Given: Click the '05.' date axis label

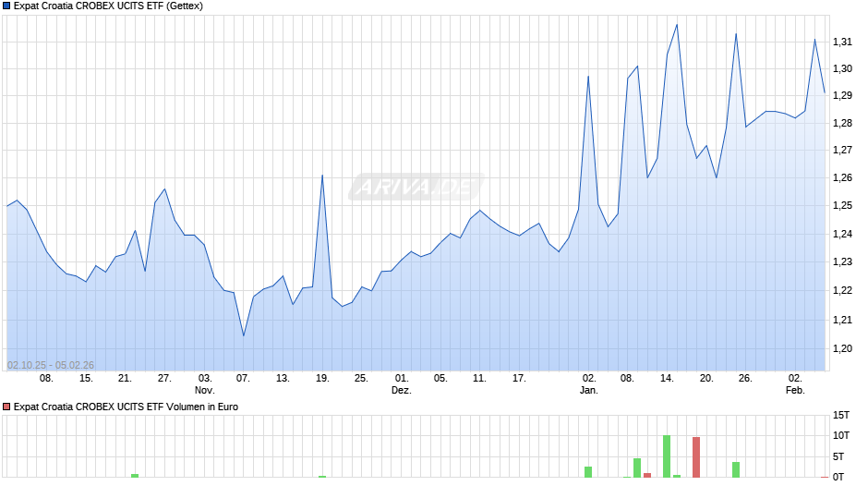Looking at the screenshot, I should pos(440,379).
